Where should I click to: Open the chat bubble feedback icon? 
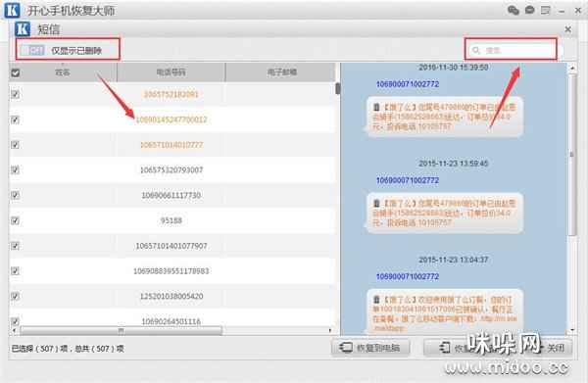[x=529, y=10]
